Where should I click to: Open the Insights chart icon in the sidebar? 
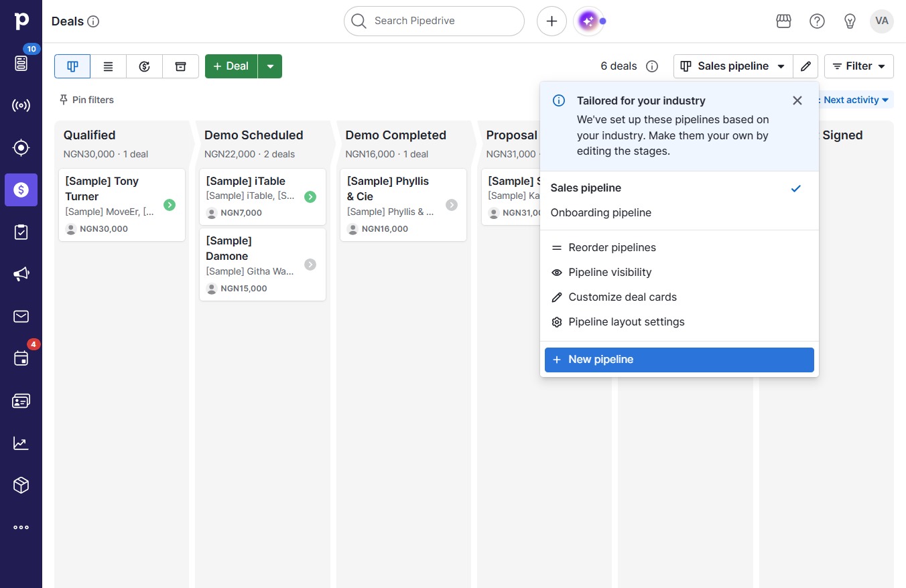click(x=21, y=443)
